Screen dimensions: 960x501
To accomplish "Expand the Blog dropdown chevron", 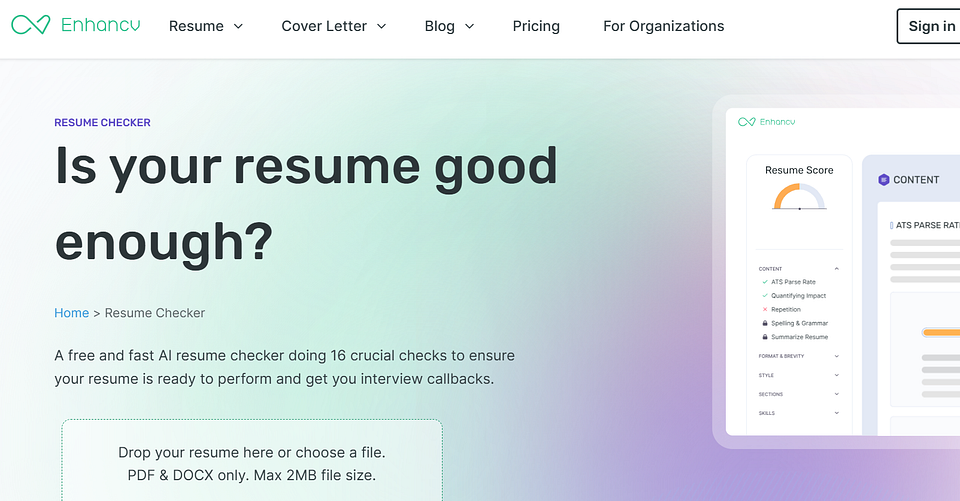I will click(x=470, y=26).
